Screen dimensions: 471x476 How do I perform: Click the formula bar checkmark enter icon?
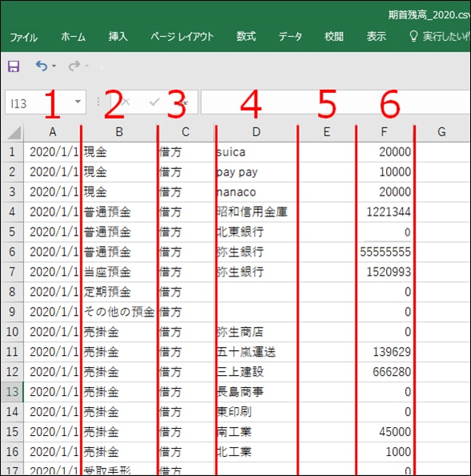coord(155,102)
